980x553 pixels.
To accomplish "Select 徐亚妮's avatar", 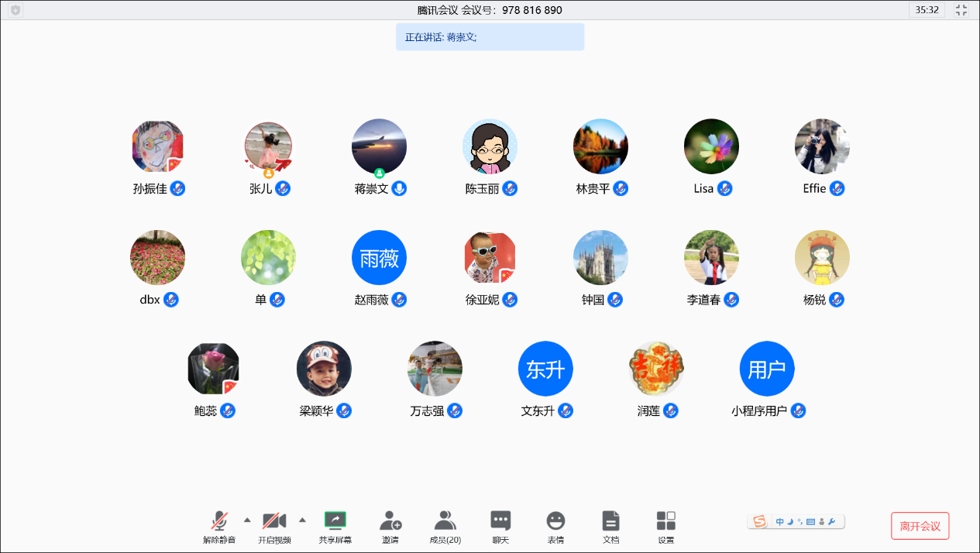I will tap(490, 257).
